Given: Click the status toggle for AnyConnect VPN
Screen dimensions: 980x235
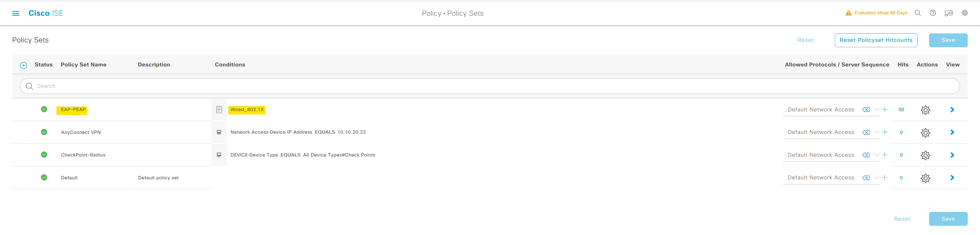Looking at the screenshot, I should click(x=44, y=132).
